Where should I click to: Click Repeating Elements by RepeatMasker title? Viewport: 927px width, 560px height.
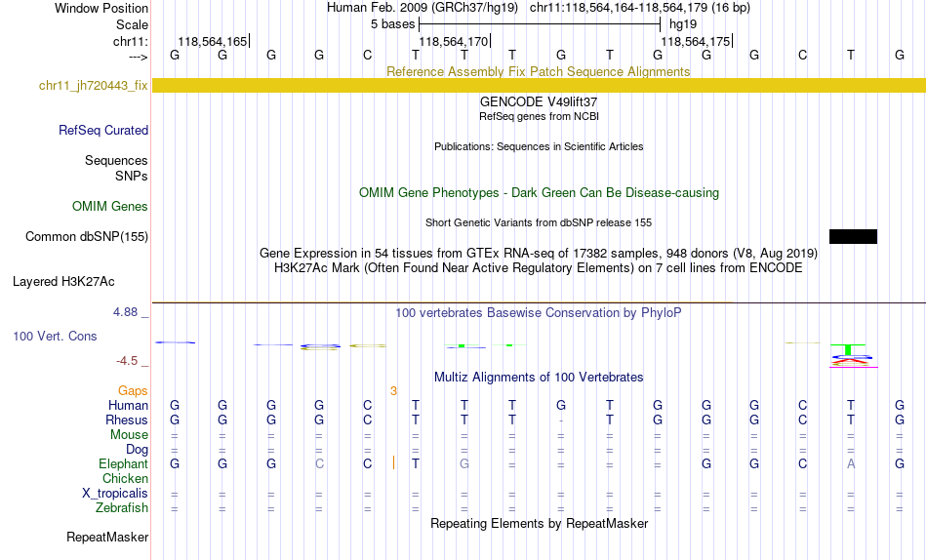point(539,523)
